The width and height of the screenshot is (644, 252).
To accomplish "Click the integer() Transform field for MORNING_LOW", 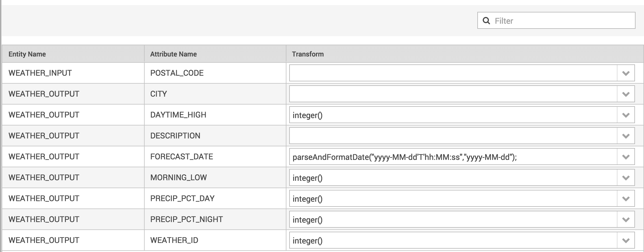I will [x=453, y=178].
